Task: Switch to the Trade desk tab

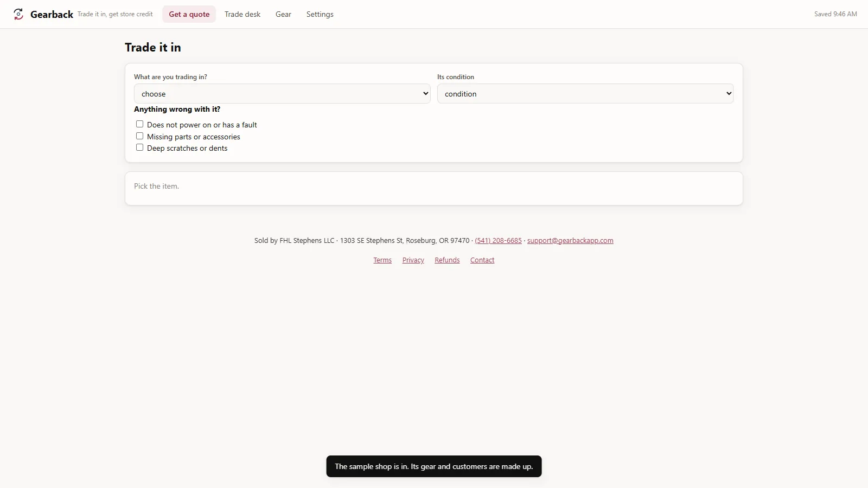Action: click(x=242, y=14)
